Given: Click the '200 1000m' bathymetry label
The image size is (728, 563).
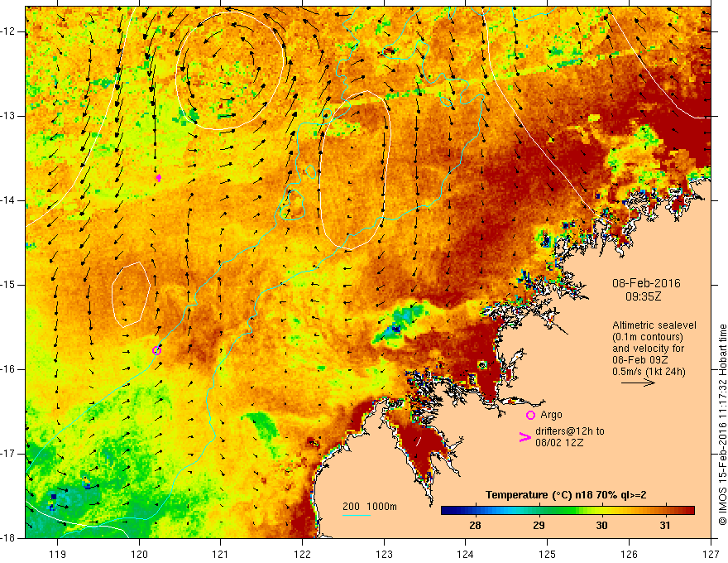Looking at the screenshot, I should coord(370,507).
